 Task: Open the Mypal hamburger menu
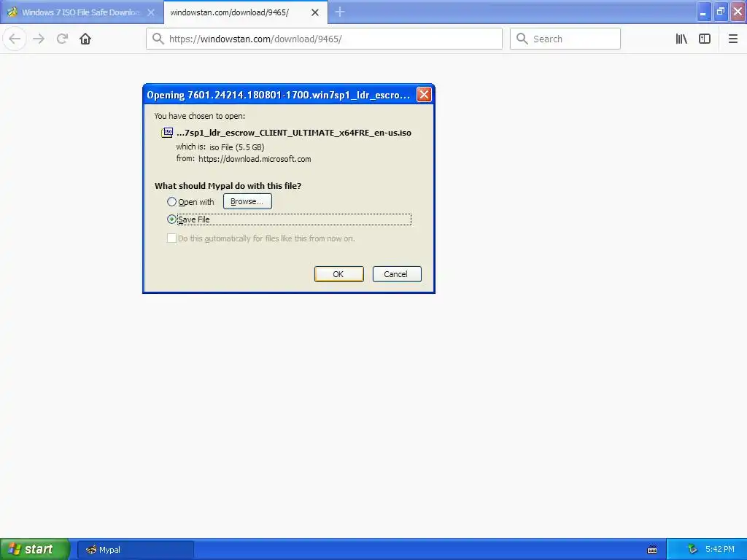coord(732,39)
